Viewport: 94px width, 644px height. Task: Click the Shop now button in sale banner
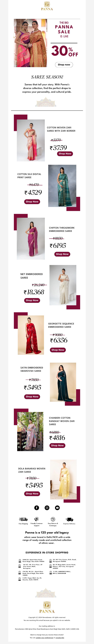[x=64, y=64]
